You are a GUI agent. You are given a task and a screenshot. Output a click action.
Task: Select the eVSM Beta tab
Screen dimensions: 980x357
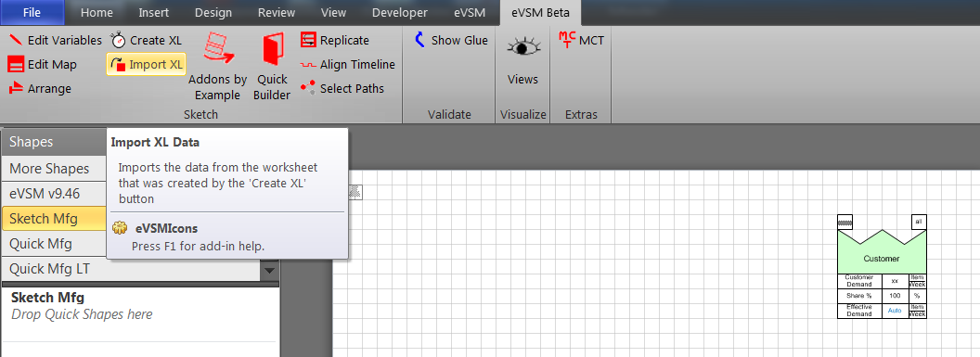[x=541, y=12]
